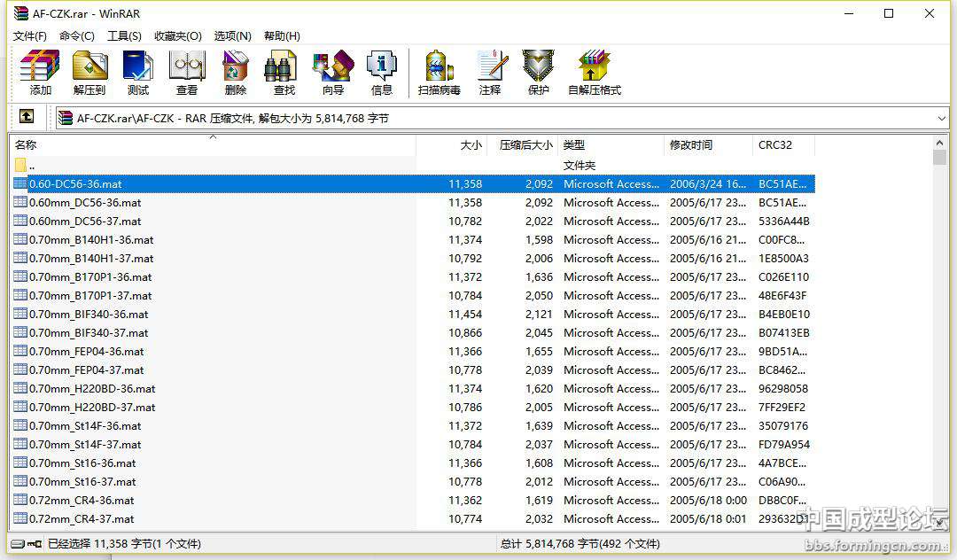
Task: Click the SFX (自解压格式) icon
Action: 595,71
